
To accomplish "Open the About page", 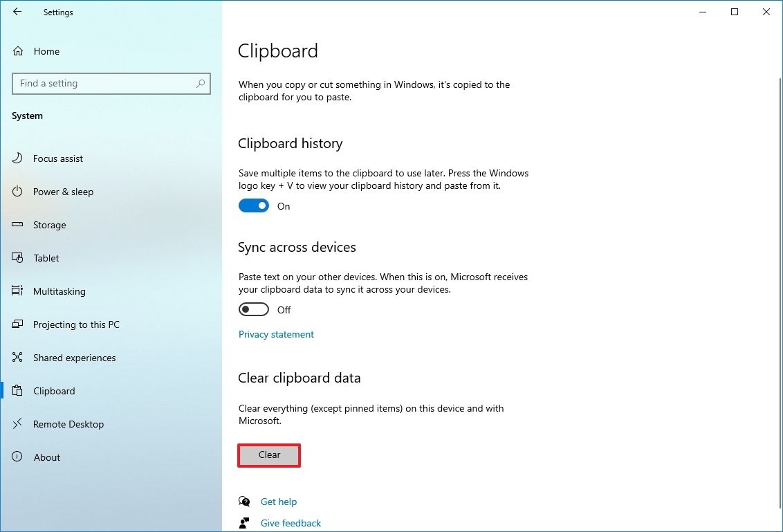I will coord(47,457).
